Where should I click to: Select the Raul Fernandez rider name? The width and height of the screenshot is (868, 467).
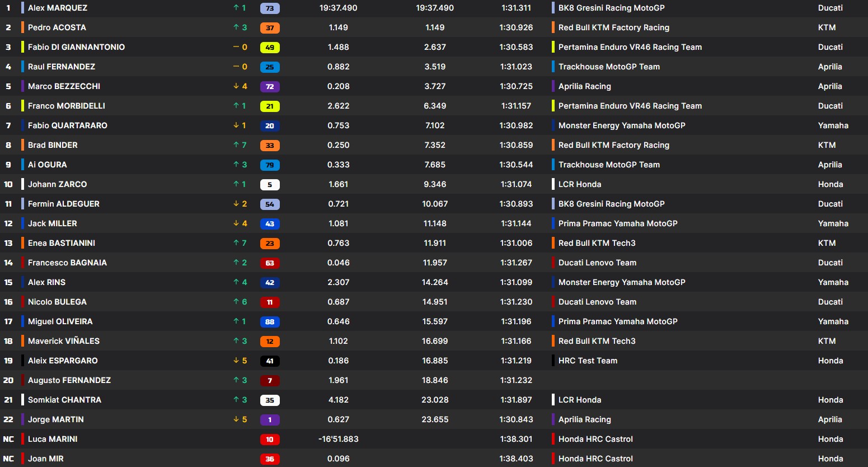[x=62, y=67]
